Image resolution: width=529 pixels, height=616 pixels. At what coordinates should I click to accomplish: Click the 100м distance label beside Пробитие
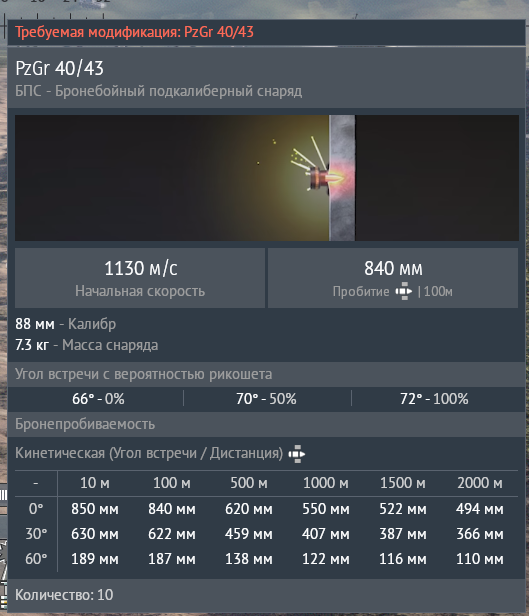point(438,292)
